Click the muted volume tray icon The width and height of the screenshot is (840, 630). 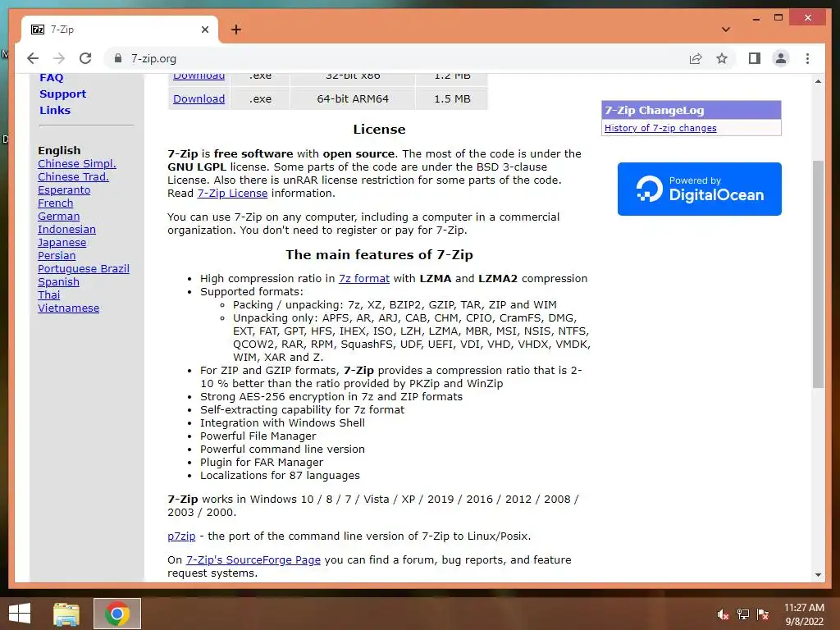tap(723, 614)
